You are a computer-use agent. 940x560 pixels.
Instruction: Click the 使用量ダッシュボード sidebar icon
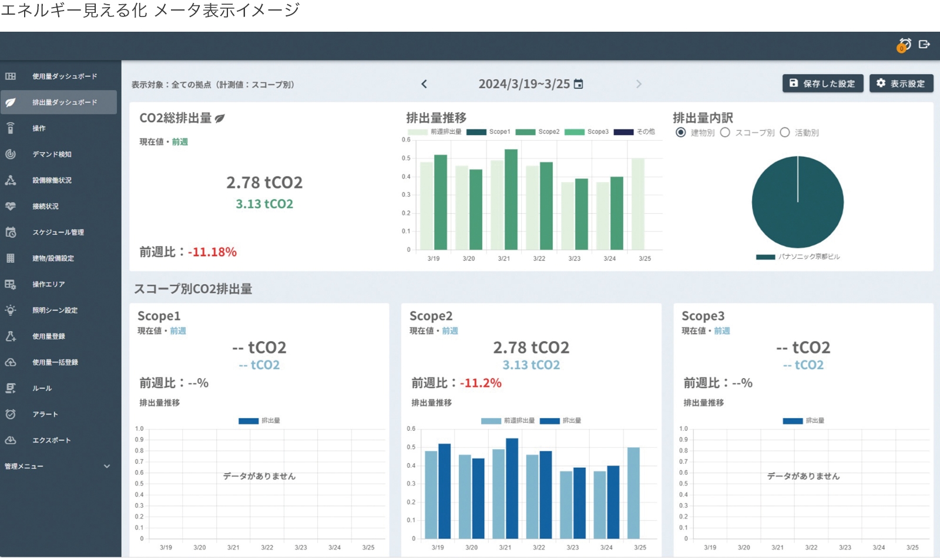11,76
